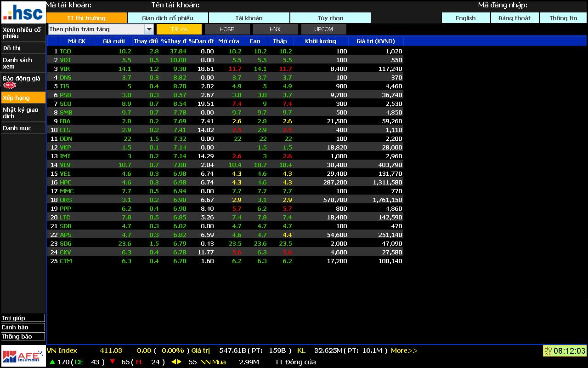Click the HOSE clock indicator
This screenshot has width=588, height=368.
click(565, 351)
